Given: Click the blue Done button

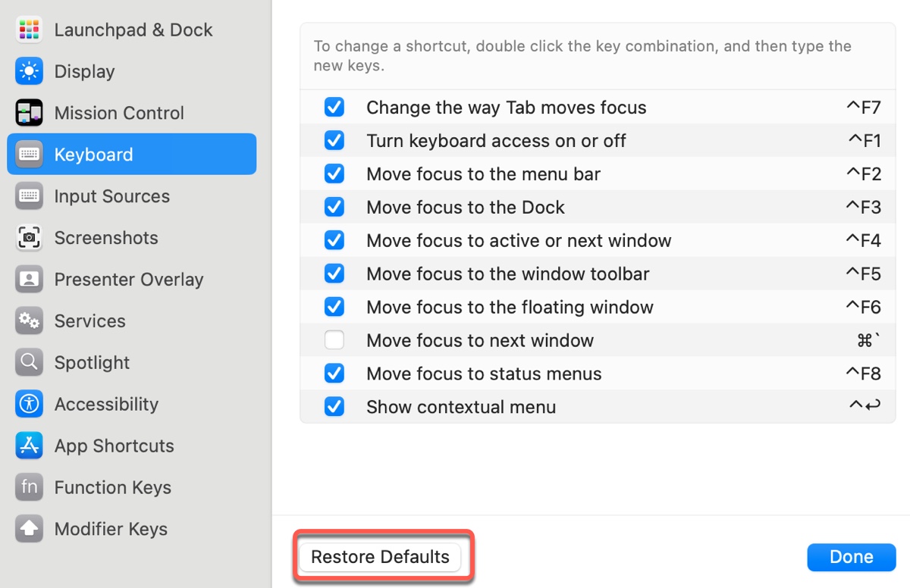Looking at the screenshot, I should pyautogui.click(x=851, y=557).
